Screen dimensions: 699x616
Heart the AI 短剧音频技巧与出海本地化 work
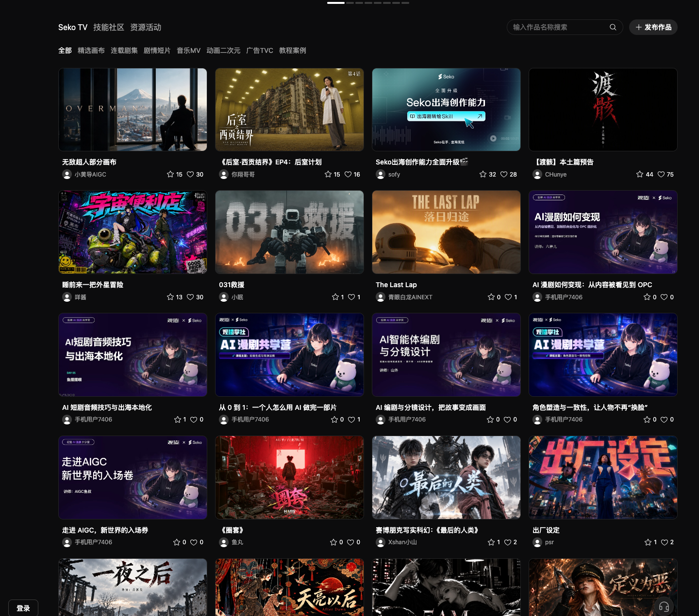click(194, 420)
